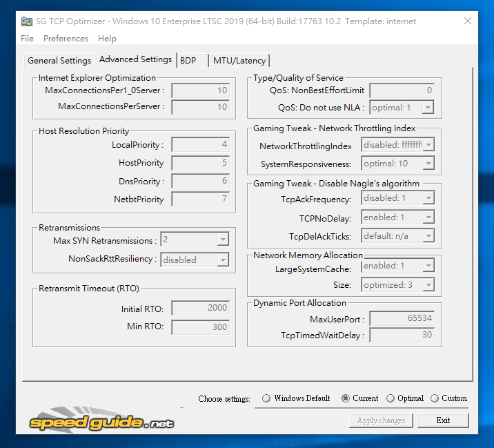
Task: Click the MaxConnectionsPer1_0Server field
Action: tap(200, 90)
